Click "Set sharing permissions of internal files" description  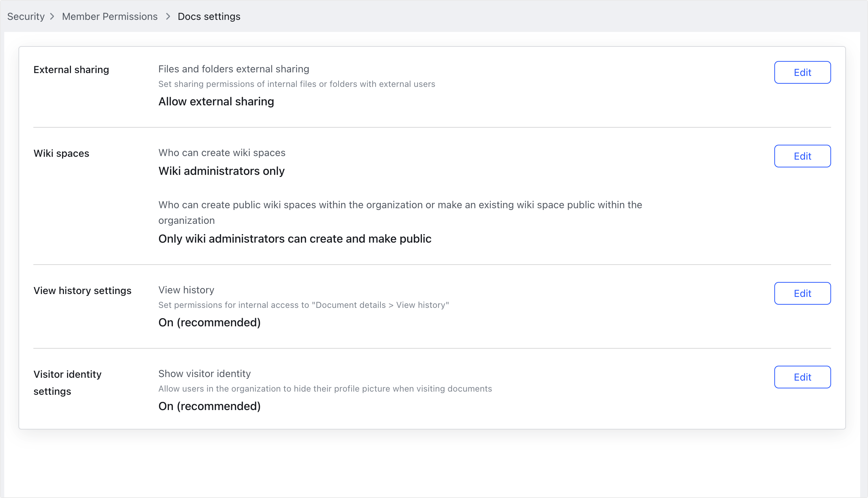[x=297, y=84]
